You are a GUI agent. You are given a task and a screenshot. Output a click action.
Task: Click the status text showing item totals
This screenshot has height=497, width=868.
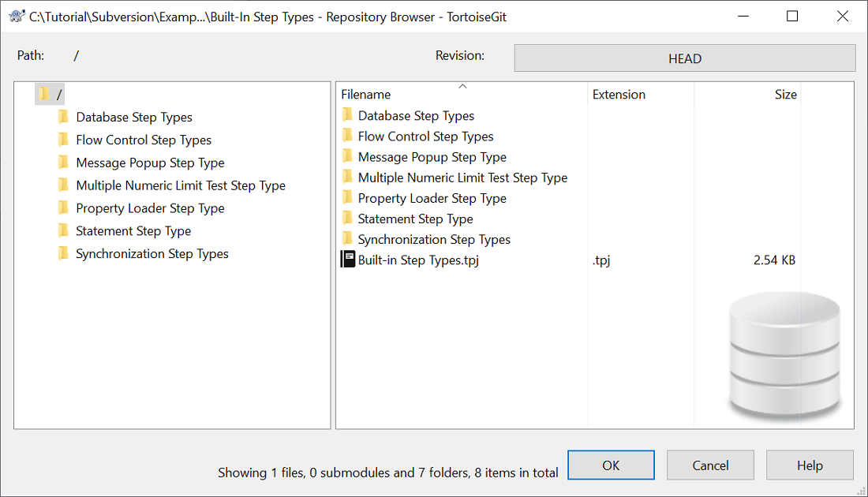(x=387, y=472)
